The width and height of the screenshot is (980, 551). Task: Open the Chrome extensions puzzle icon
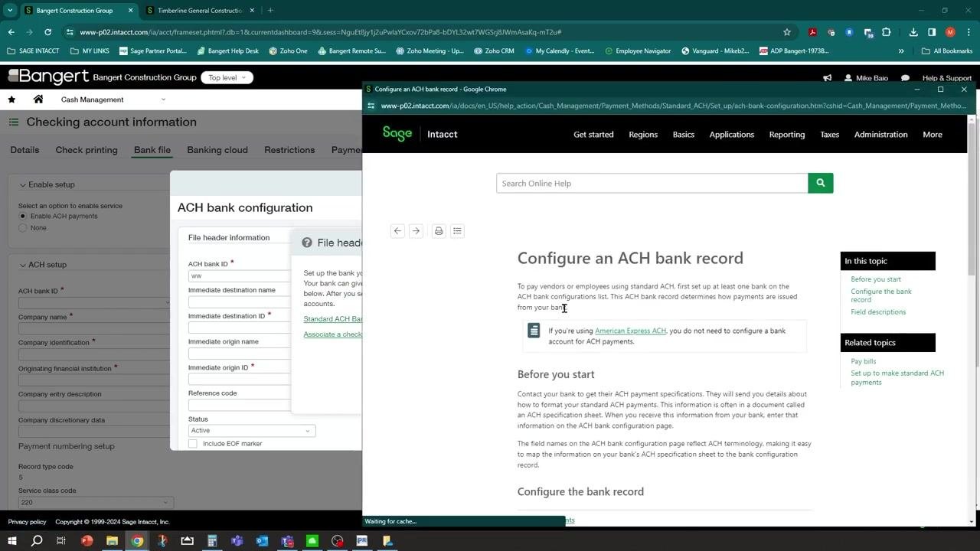tap(887, 32)
